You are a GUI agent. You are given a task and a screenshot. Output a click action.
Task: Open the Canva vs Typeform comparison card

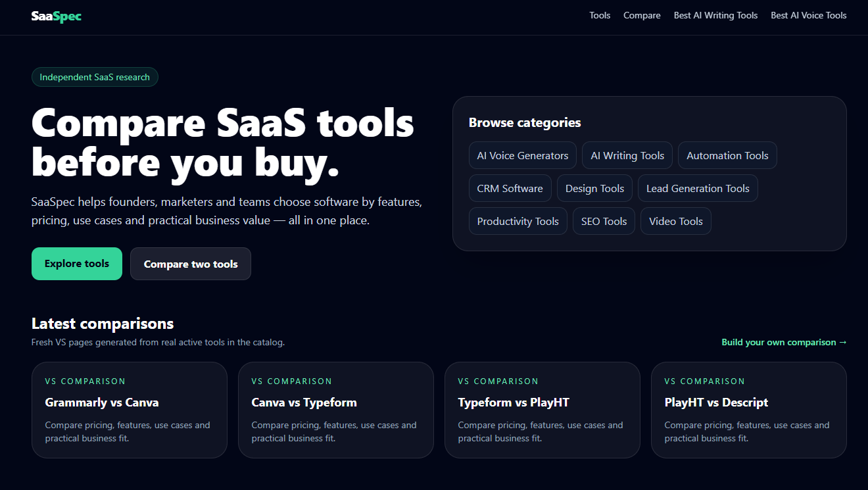pos(336,410)
